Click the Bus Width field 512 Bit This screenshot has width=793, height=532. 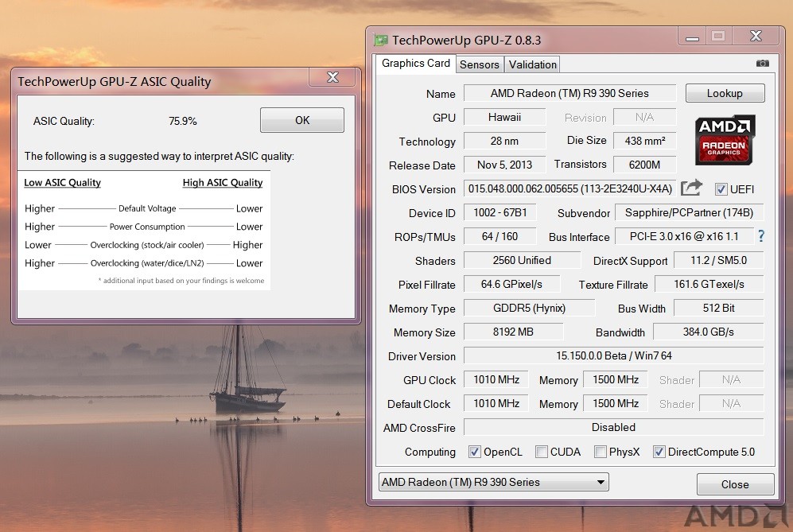click(x=719, y=308)
